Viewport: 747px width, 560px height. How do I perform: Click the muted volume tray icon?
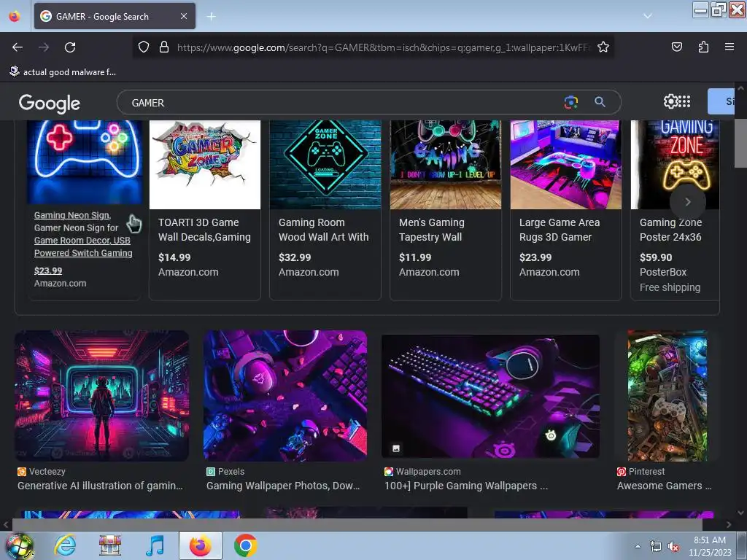673,547
